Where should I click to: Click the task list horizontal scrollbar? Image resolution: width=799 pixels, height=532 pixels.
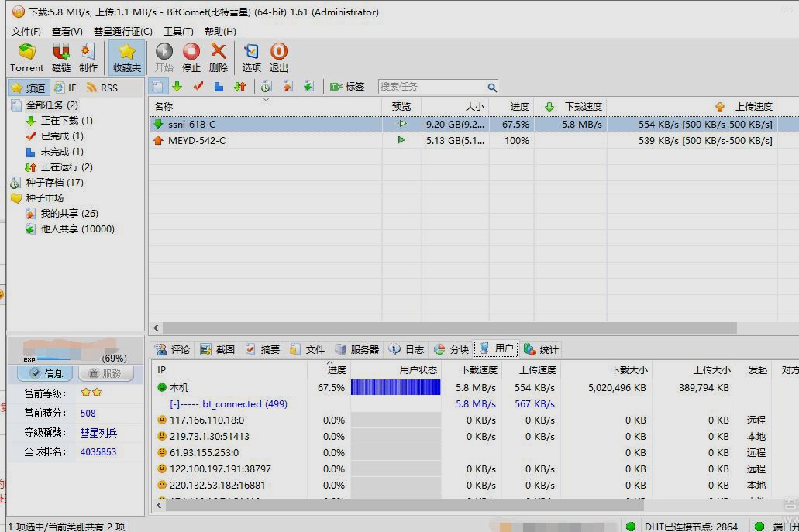[x=449, y=328]
